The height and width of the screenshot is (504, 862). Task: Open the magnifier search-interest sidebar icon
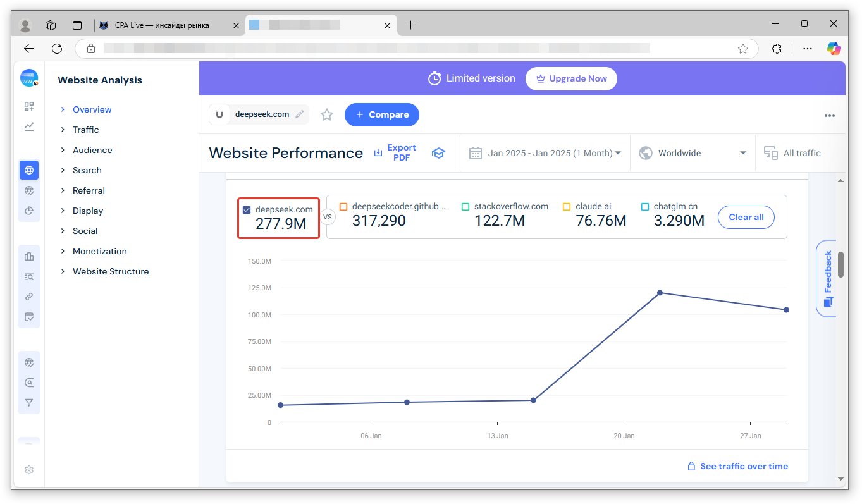point(29,383)
